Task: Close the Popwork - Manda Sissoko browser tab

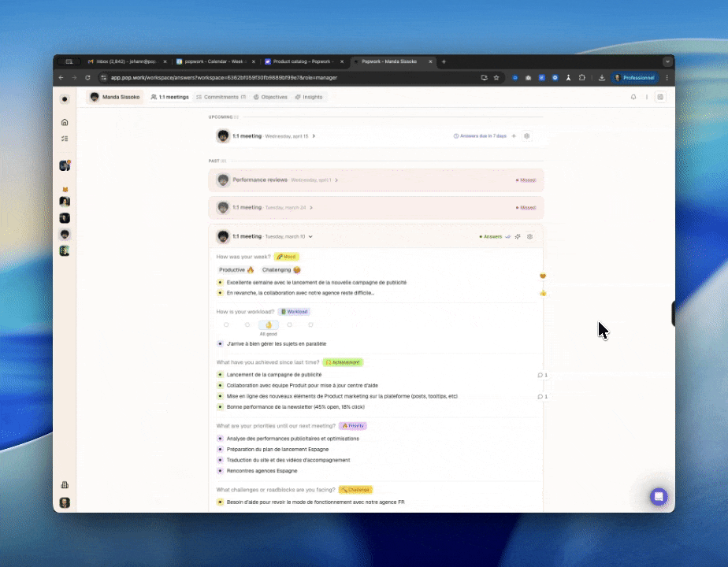Action: tap(430, 61)
